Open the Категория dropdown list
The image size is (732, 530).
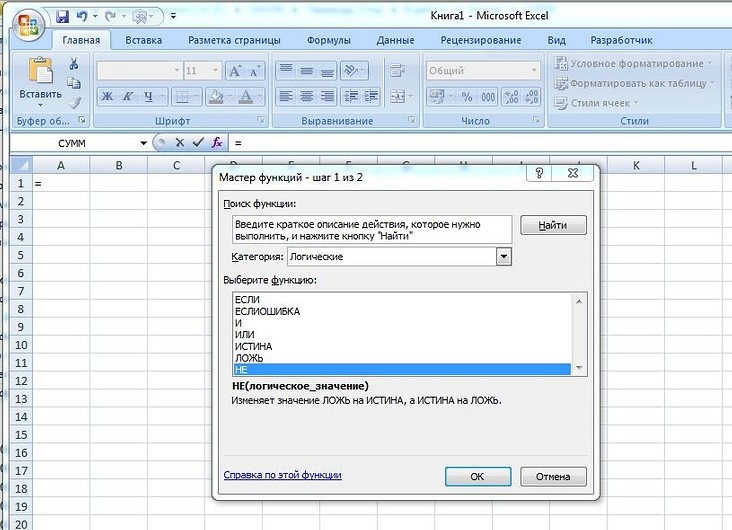click(x=504, y=257)
